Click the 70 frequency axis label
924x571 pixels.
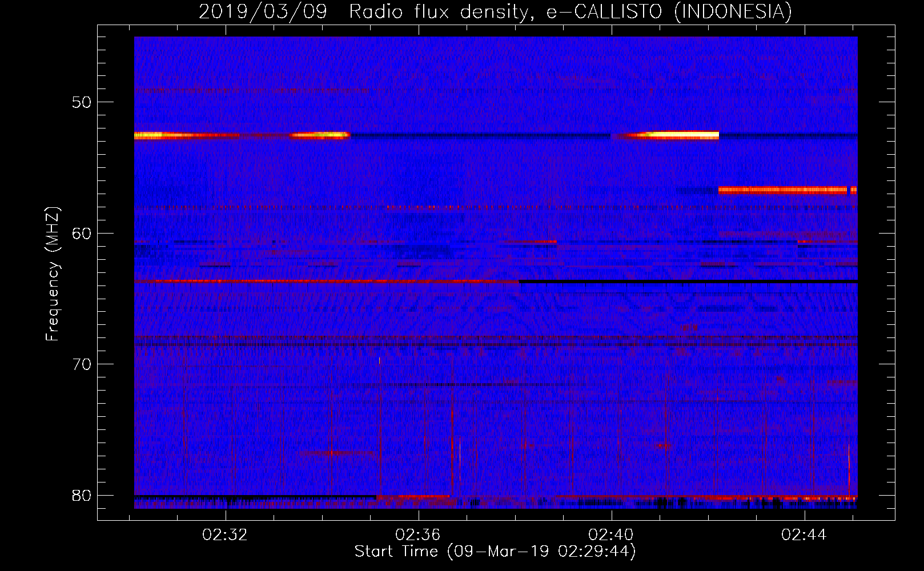pyautogui.click(x=82, y=364)
